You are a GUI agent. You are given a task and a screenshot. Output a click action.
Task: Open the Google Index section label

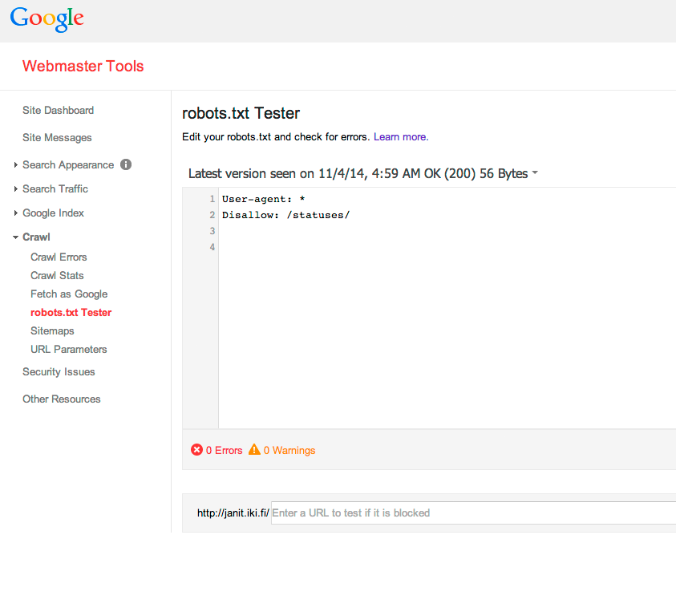53,213
